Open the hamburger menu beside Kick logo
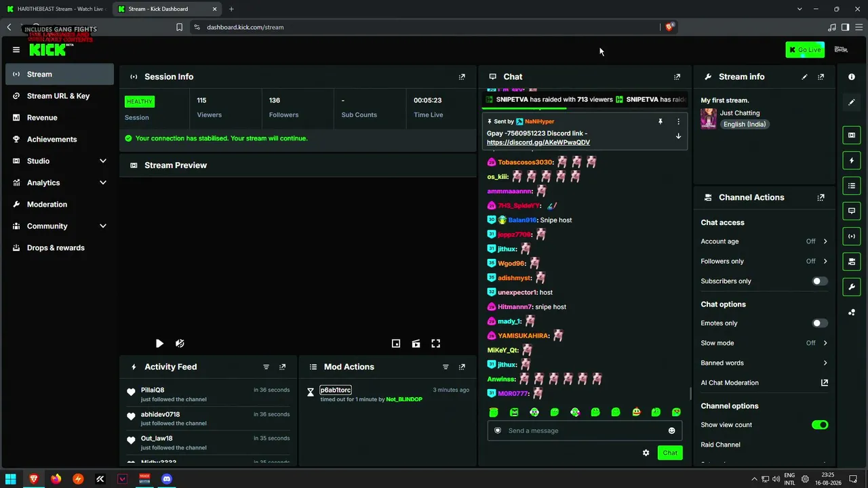This screenshot has height=488, width=868. [x=16, y=49]
